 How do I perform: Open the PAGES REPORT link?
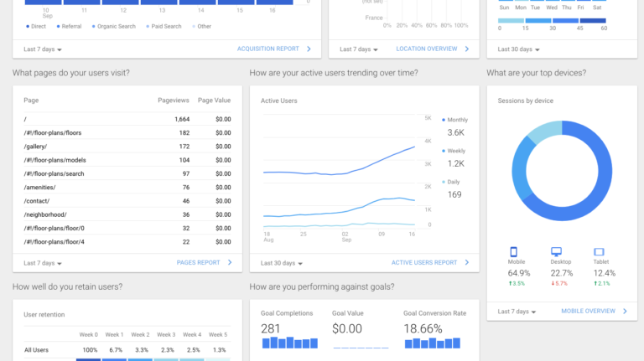199,262
